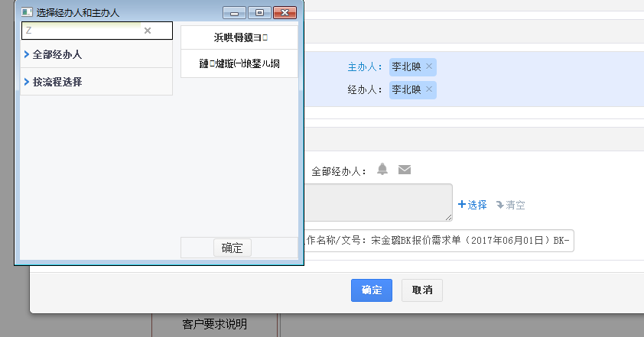Expand the 全部经办人 section
Viewport: 644px width, 337px height.
point(57,54)
